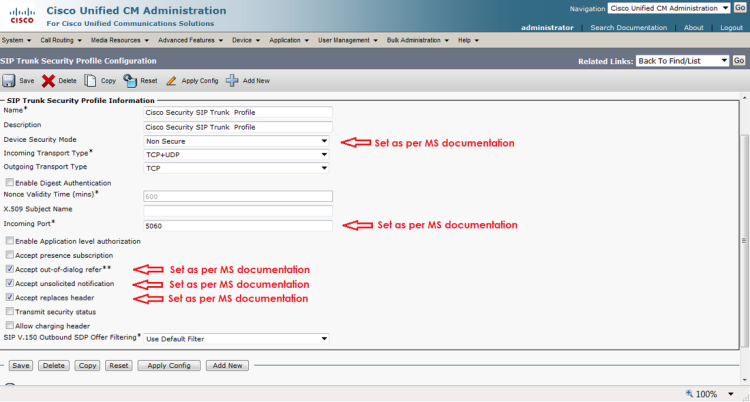Viewport: 750px width, 402px height.
Task: Uncheck Accept replaces header
Action: pyautogui.click(x=10, y=297)
